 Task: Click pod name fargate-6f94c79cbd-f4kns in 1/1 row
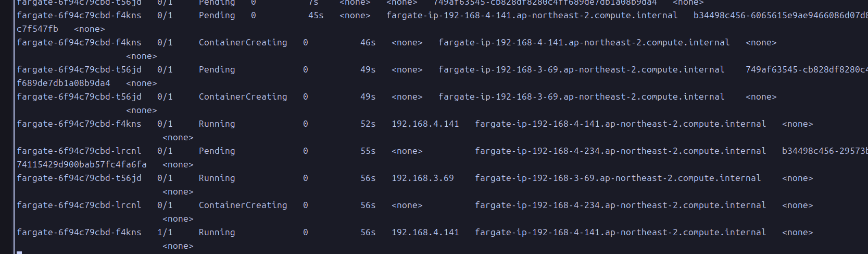point(79,233)
